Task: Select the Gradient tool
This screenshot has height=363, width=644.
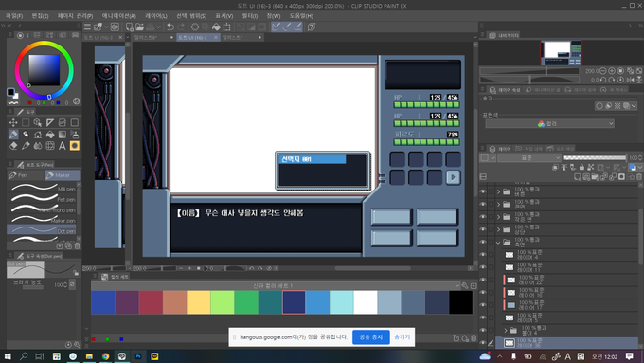Action: [62, 134]
